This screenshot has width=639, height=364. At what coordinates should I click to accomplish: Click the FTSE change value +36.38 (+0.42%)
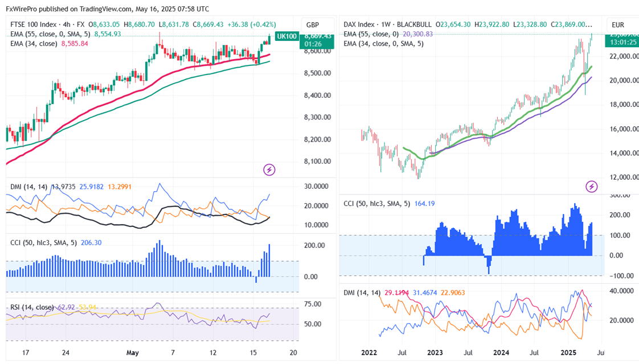click(251, 24)
